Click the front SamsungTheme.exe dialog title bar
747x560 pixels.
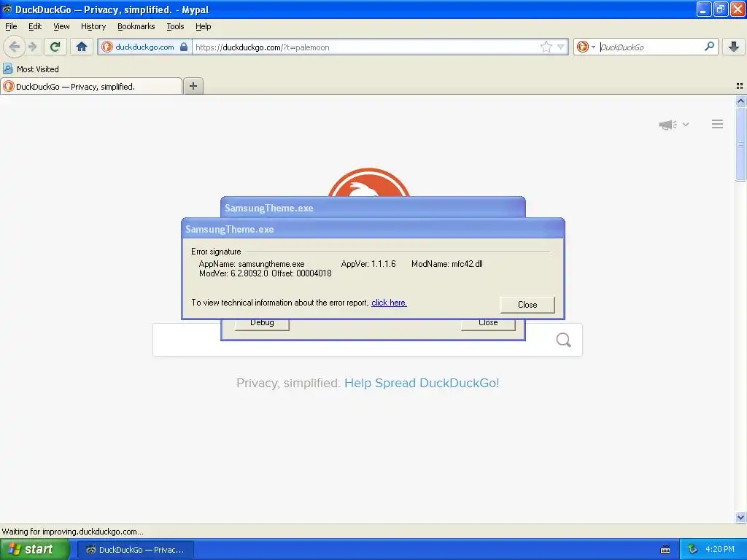(x=373, y=229)
